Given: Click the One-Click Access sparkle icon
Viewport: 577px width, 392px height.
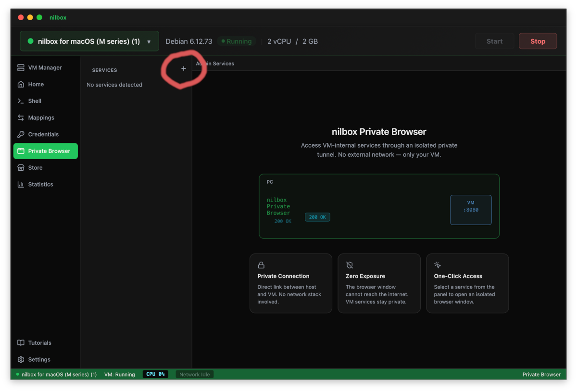Looking at the screenshot, I should point(438,265).
